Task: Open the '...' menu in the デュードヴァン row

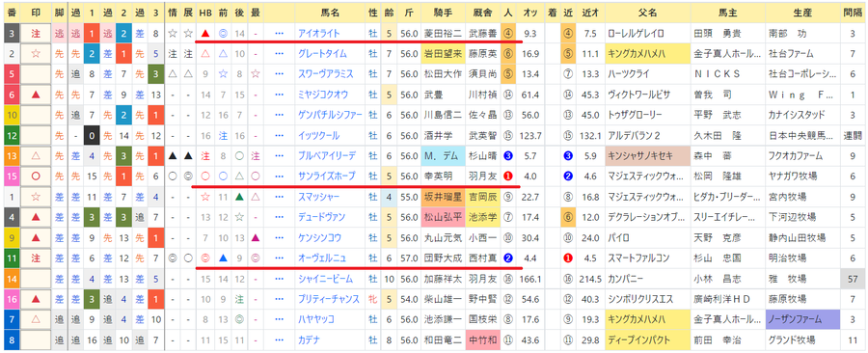Action: (x=279, y=217)
